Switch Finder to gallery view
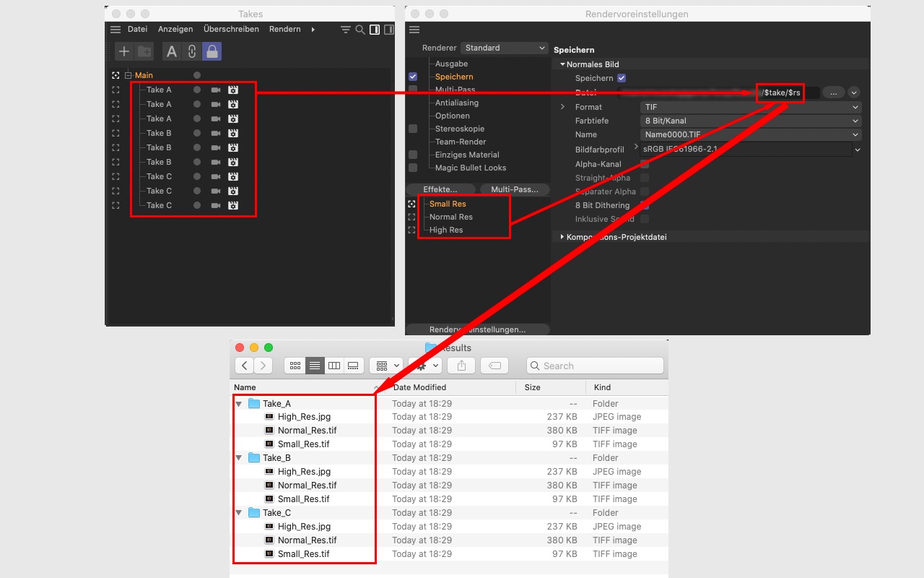This screenshot has width=924, height=578. [353, 366]
